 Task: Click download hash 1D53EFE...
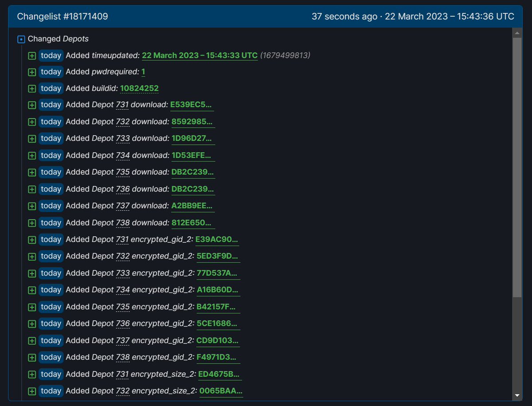point(193,156)
